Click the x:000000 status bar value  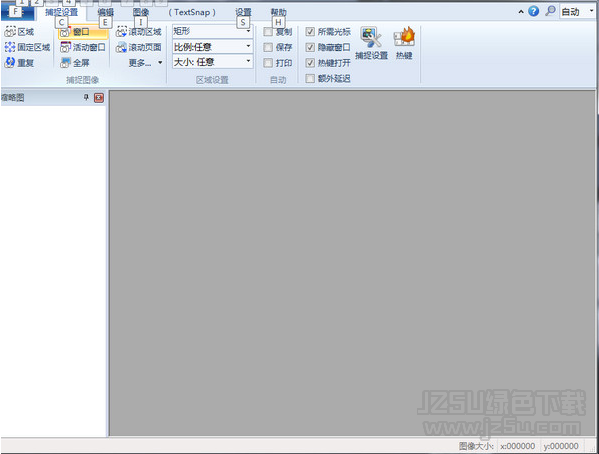pyautogui.click(x=518, y=446)
